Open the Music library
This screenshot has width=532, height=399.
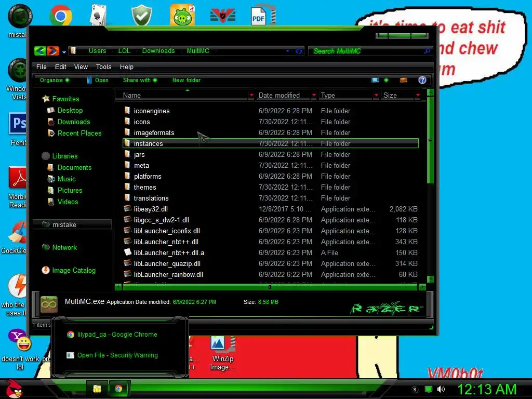[x=66, y=179]
